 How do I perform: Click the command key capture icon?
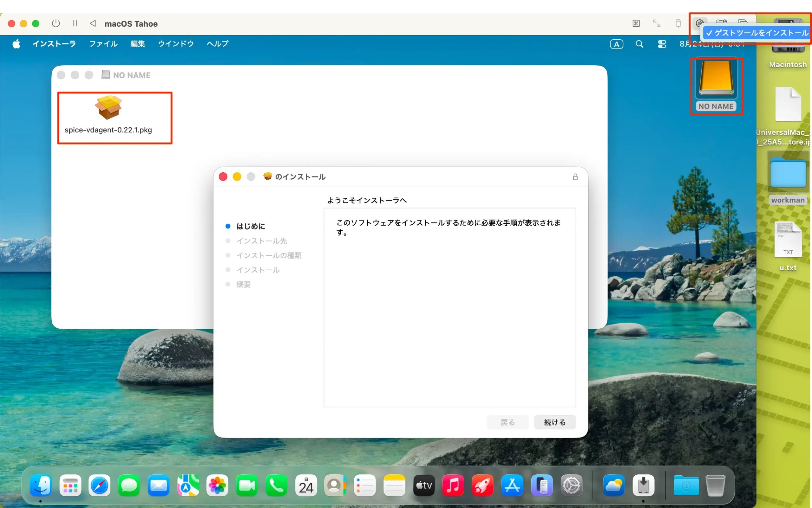click(636, 23)
